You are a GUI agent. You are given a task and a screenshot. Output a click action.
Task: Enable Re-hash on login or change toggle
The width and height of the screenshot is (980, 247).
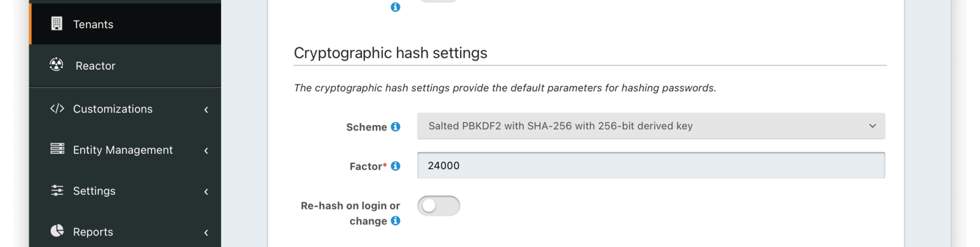click(439, 206)
